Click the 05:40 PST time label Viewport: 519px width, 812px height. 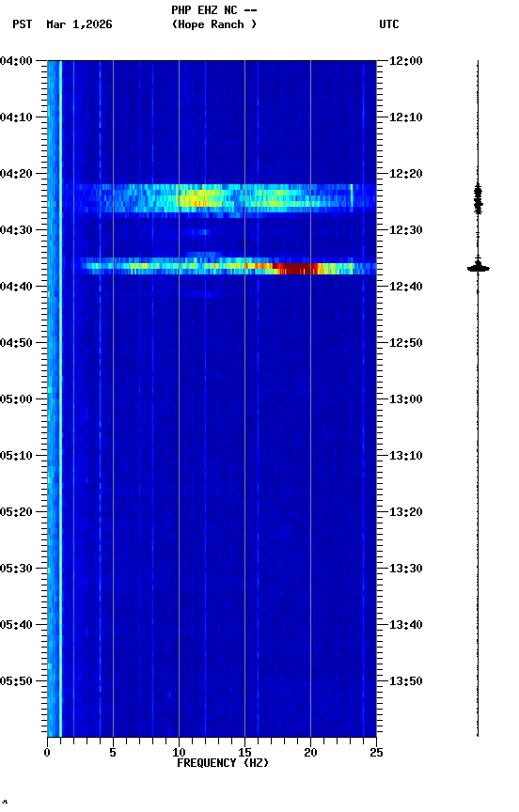coord(16,625)
